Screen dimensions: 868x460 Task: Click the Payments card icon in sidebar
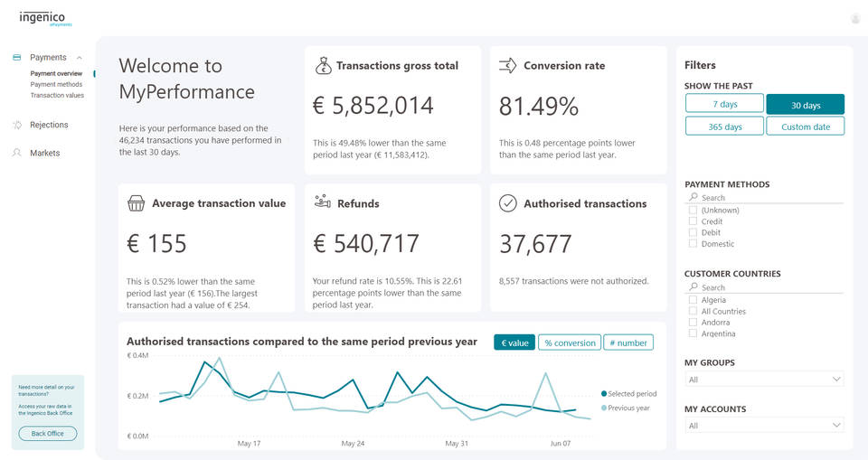[16, 57]
